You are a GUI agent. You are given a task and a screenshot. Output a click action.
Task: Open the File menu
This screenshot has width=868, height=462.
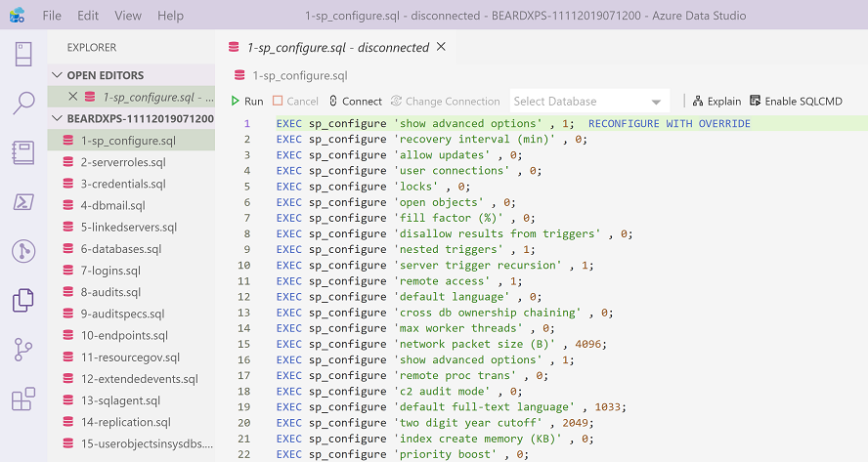pyautogui.click(x=52, y=16)
